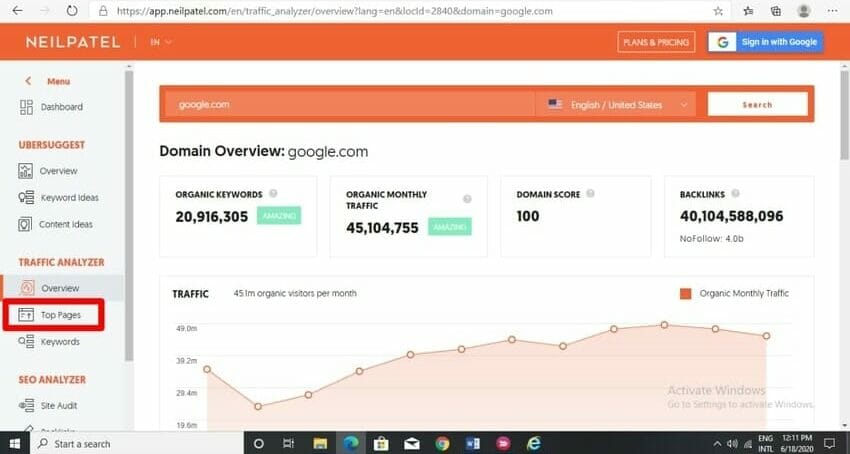Click the Organic Monthly Traffic help icon
The width and height of the screenshot is (850, 454).
(x=467, y=199)
